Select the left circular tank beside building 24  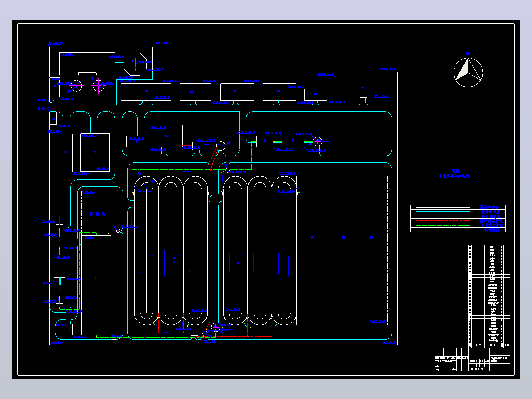coord(76,86)
